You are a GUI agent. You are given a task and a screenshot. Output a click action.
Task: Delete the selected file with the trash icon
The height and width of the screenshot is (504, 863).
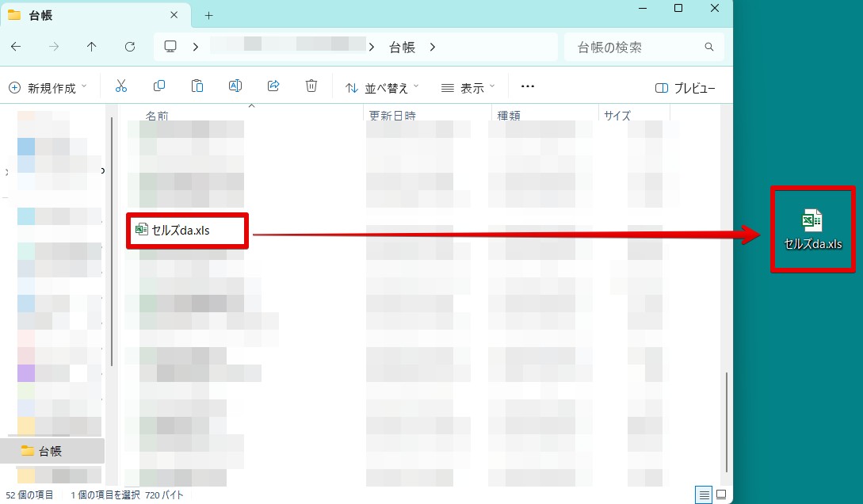[311, 86]
